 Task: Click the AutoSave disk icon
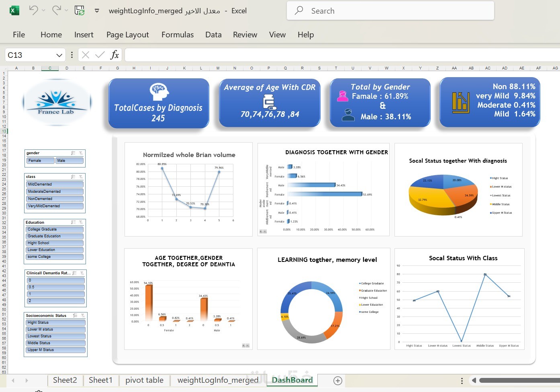[x=80, y=10]
